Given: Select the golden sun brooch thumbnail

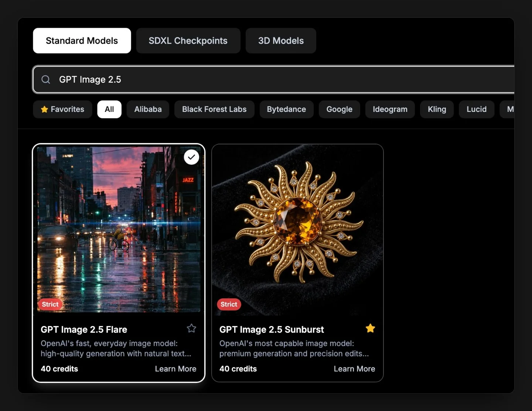Looking at the screenshot, I should [297, 230].
